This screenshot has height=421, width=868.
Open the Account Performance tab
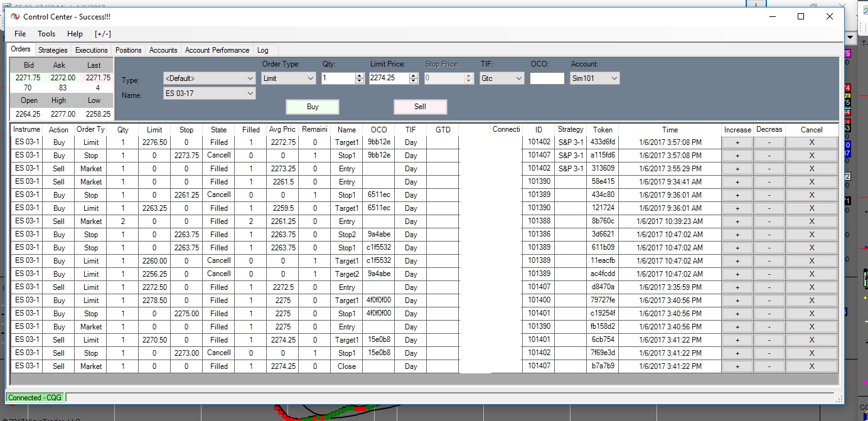click(217, 50)
